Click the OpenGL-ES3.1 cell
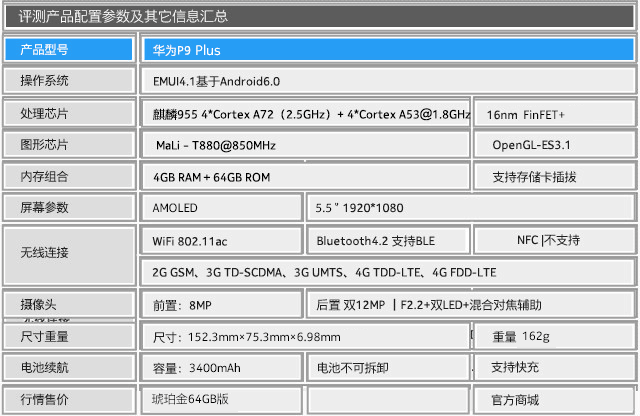 pyautogui.click(x=554, y=145)
